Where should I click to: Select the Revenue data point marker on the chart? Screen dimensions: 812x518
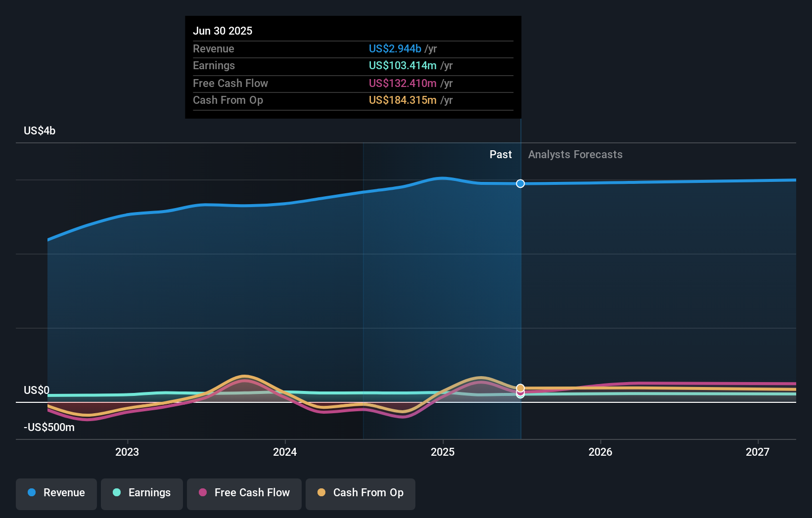point(520,183)
